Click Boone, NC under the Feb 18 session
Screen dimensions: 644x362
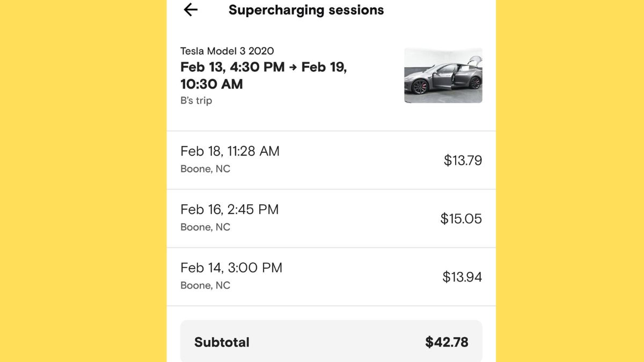point(205,169)
